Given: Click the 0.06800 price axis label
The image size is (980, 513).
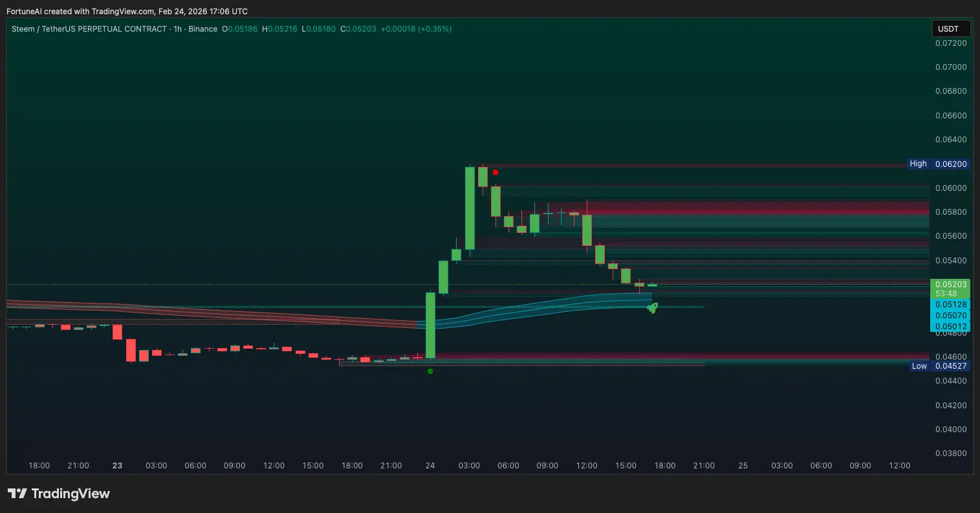Looking at the screenshot, I should coord(951,91).
